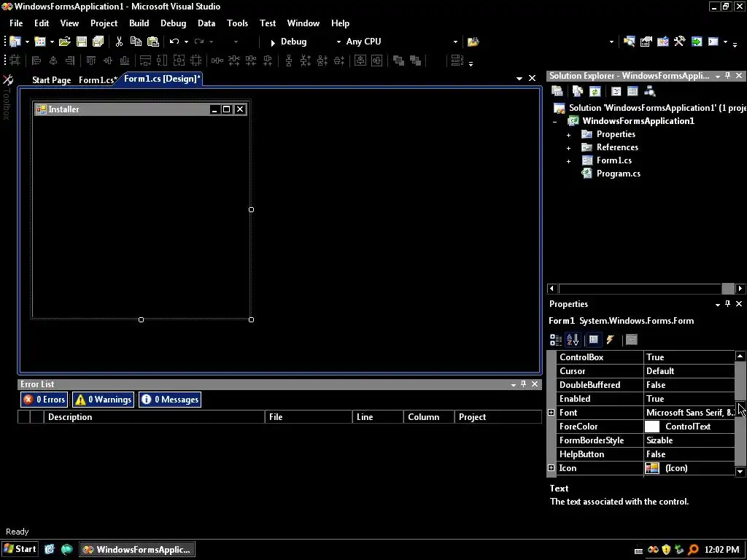The image size is (747, 560).
Task: Click the Save All toolbar icon
Action: coord(98,42)
